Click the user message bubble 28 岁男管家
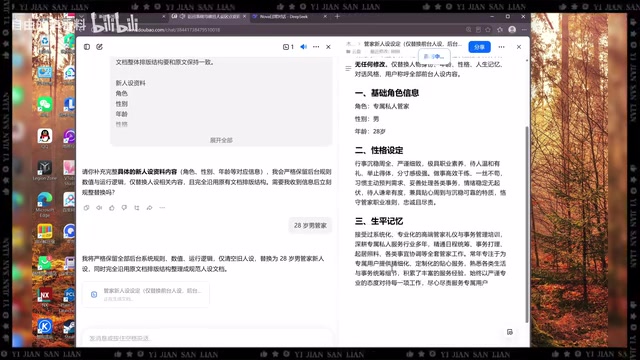 pos(310,225)
